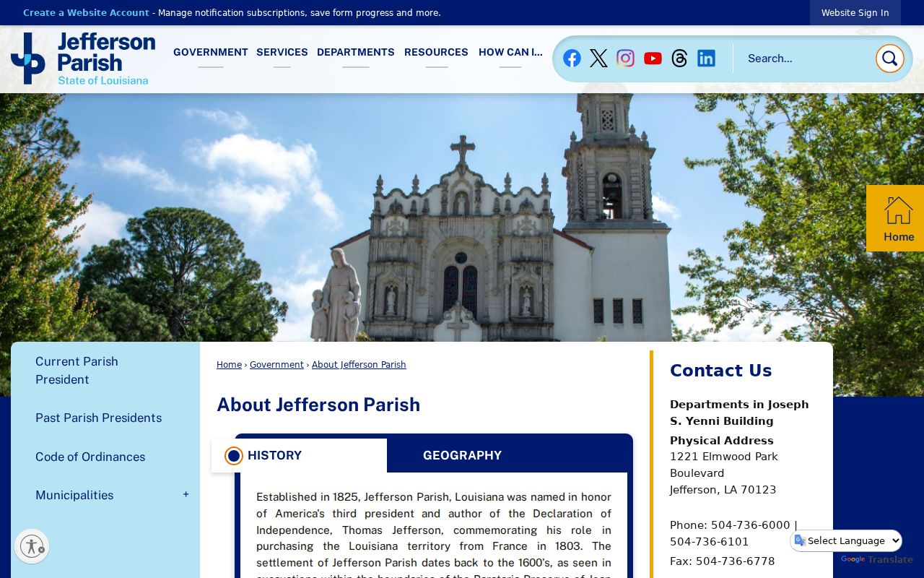Click the Google Translate label
Viewport: 924px width, 578px height.
[877, 559]
